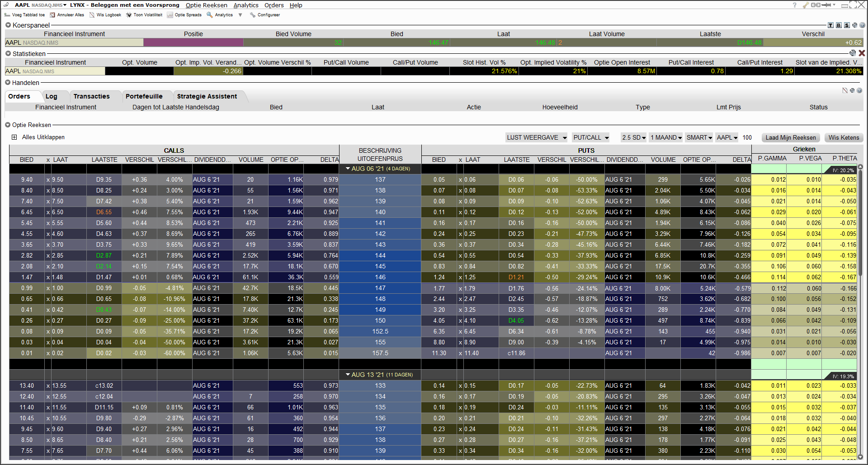Click the AAPL NASDAQ.NMS row in Koerspaneel

(434, 42)
